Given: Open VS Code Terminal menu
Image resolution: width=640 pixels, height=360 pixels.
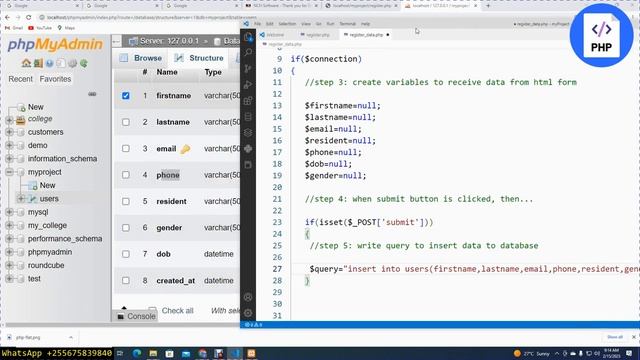Looking at the screenshot, I should (x=348, y=24).
